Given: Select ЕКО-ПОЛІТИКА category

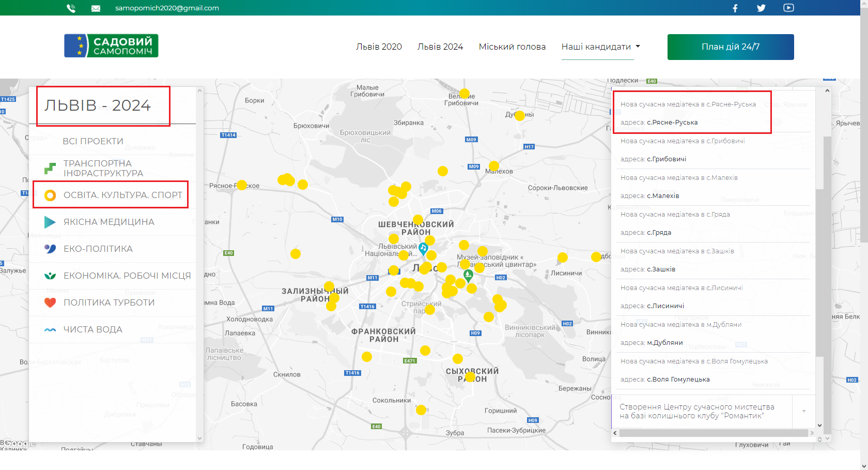Looking at the screenshot, I should click(x=98, y=249).
